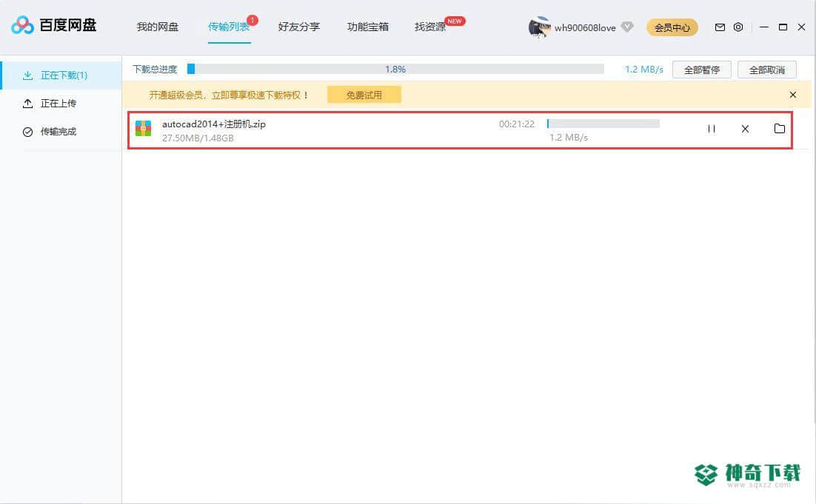Click the file name autocad2014+注册机.zip
This screenshot has height=504, width=816.
214,124
